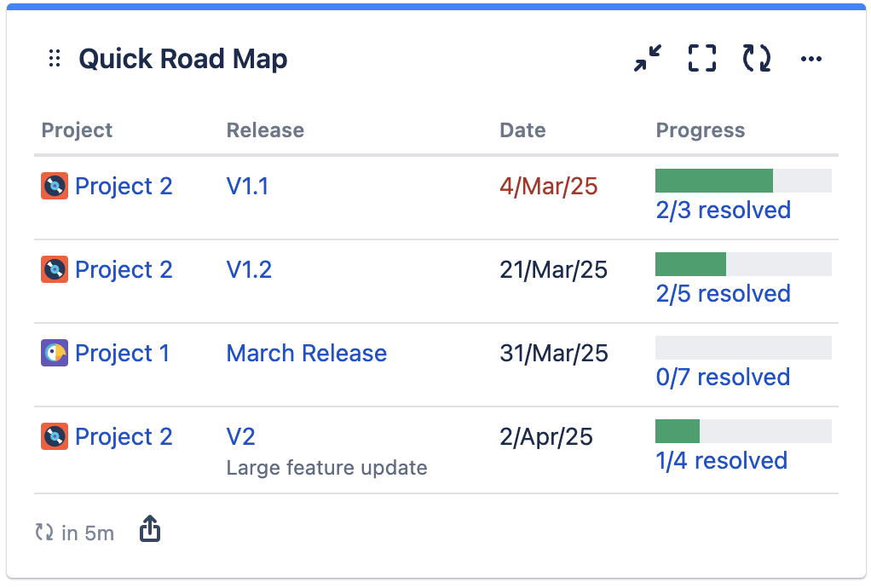Click the Date column header
The width and height of the screenshot is (871, 588).
click(x=522, y=130)
